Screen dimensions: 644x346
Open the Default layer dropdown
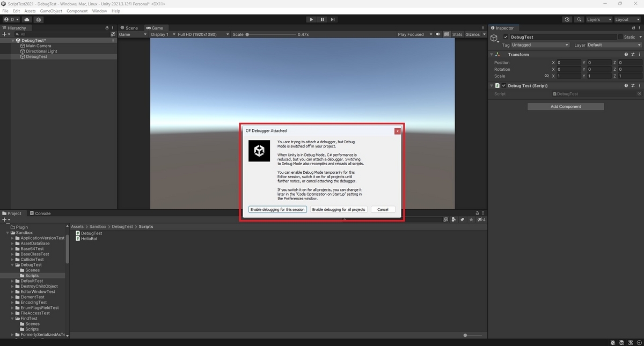click(614, 45)
